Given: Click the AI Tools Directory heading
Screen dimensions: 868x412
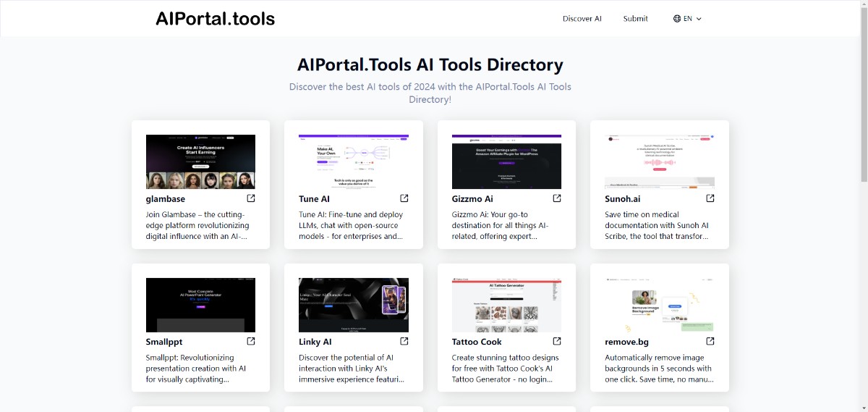Looking at the screenshot, I should 430,64.
